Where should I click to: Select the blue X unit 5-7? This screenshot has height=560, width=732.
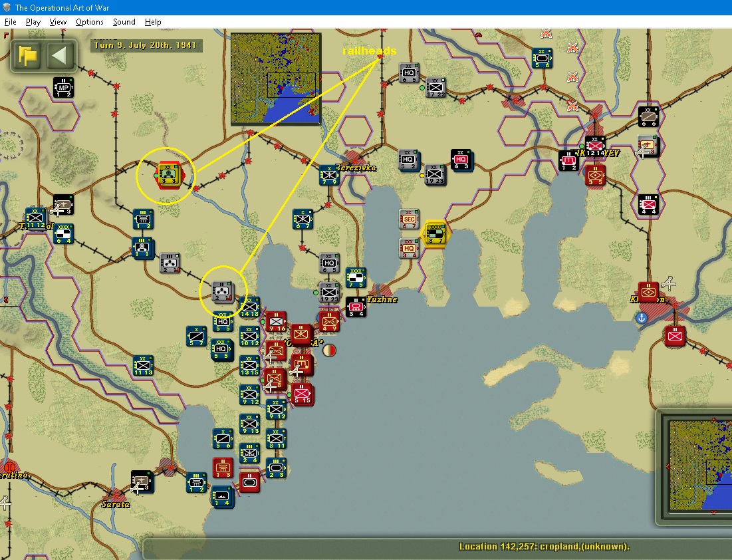pos(196,337)
